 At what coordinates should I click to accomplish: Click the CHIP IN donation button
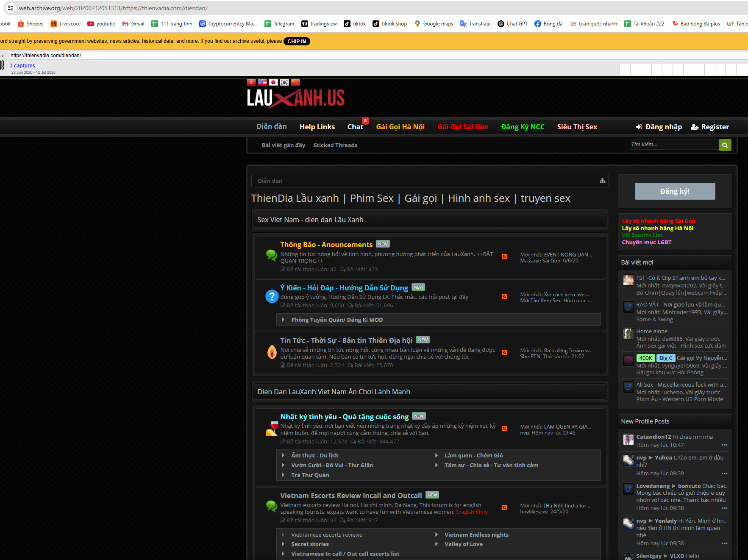tap(297, 41)
